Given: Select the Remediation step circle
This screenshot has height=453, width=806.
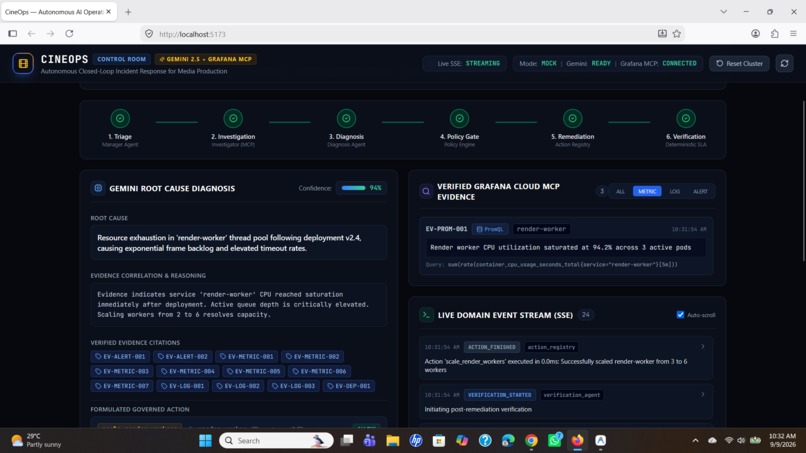Looking at the screenshot, I should [x=572, y=118].
